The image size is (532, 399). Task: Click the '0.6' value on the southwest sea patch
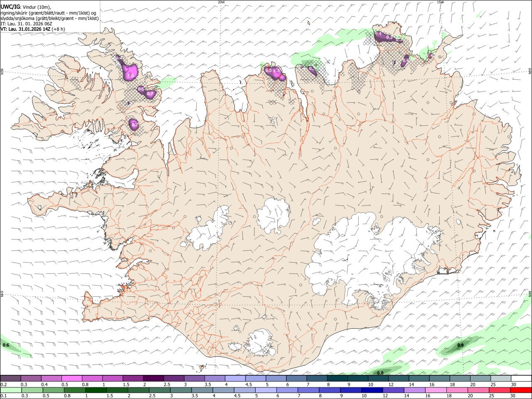coord(6,345)
